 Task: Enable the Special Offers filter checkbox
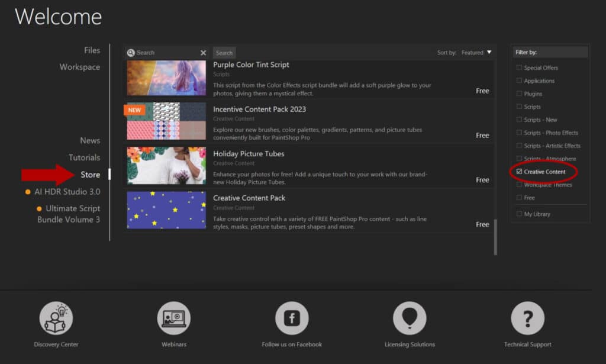tap(520, 68)
